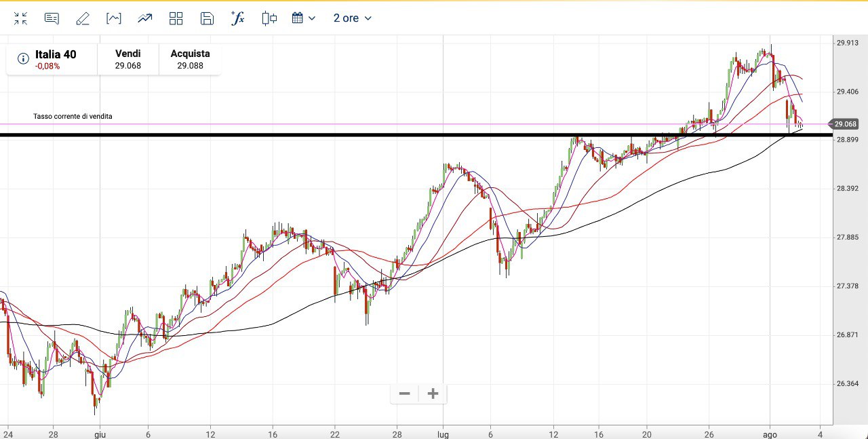Toggle the candlestick compare icon

click(x=269, y=18)
